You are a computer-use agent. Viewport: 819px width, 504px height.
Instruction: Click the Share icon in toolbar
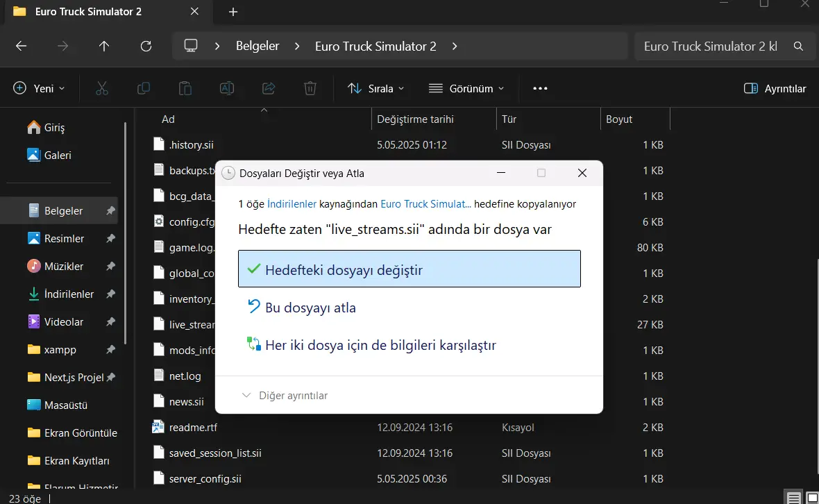pos(269,88)
